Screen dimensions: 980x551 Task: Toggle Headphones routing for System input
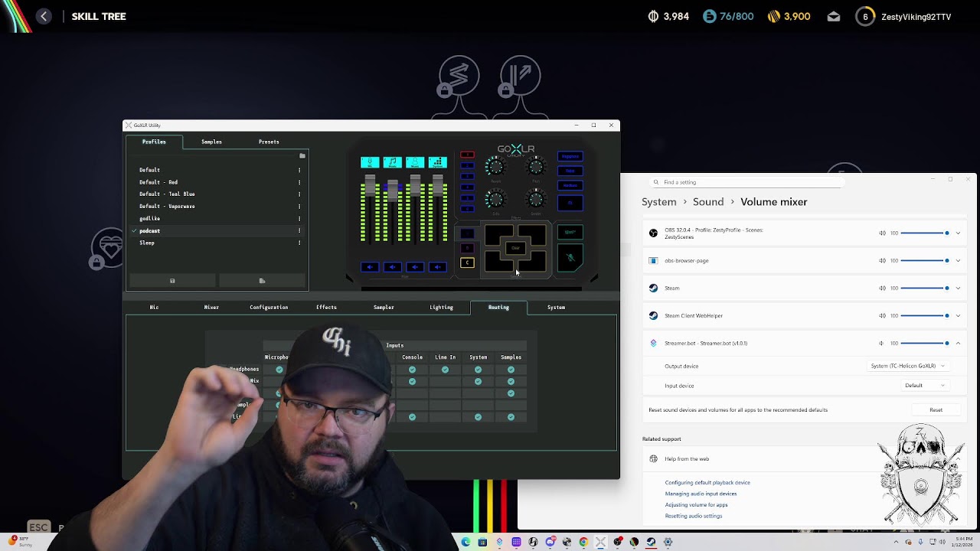coord(478,370)
